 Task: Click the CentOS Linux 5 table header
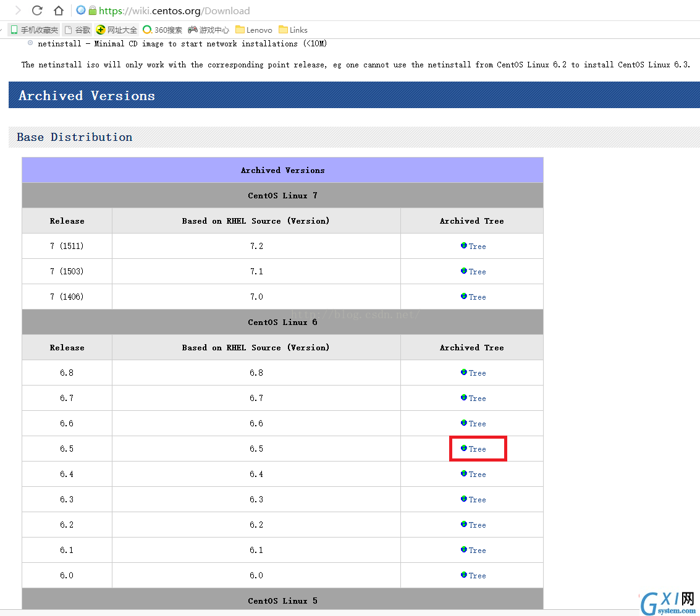(282, 601)
